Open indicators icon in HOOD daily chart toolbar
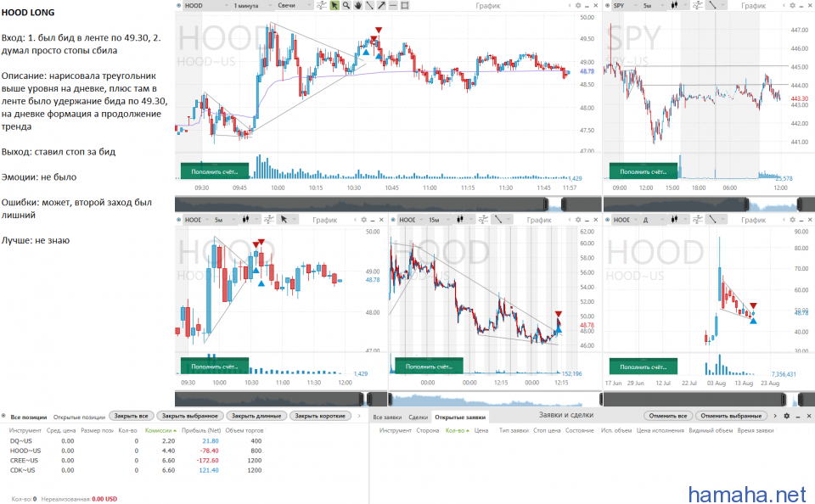Viewport: 815px width, 504px height. tap(698, 220)
